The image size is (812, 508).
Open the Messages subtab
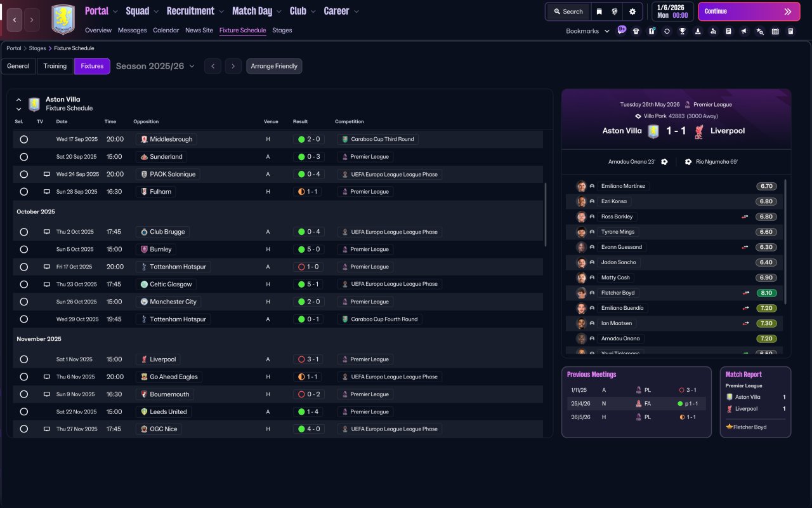[x=132, y=30]
